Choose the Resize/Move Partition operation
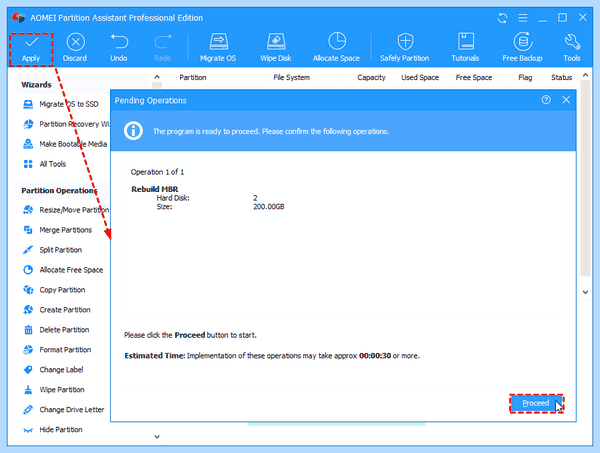The image size is (600, 453). tap(66, 210)
